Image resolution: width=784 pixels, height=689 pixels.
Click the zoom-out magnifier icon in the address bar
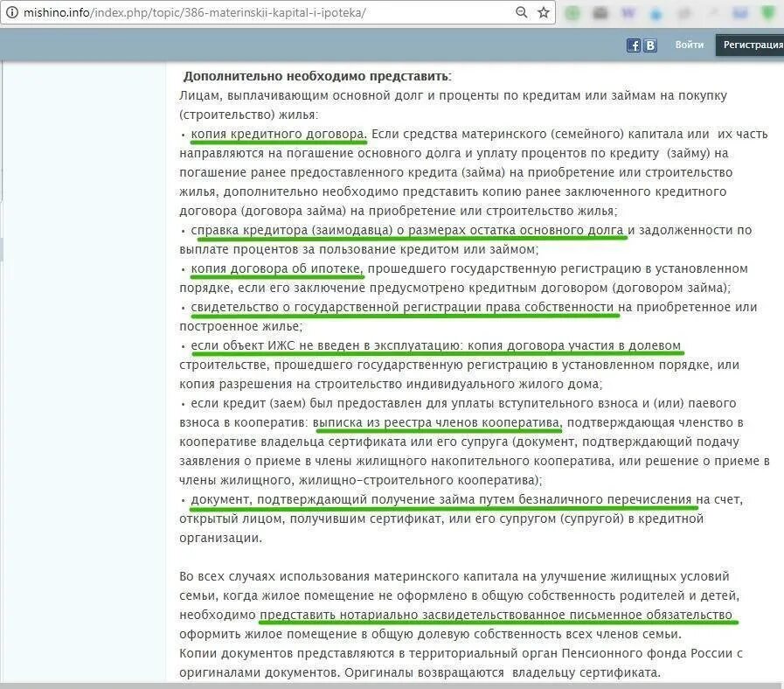pos(521,12)
